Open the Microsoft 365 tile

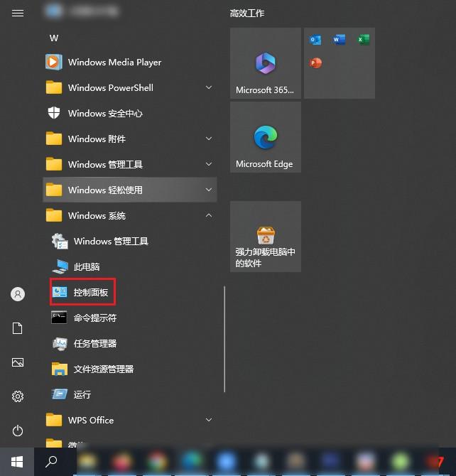pyautogui.click(x=266, y=63)
